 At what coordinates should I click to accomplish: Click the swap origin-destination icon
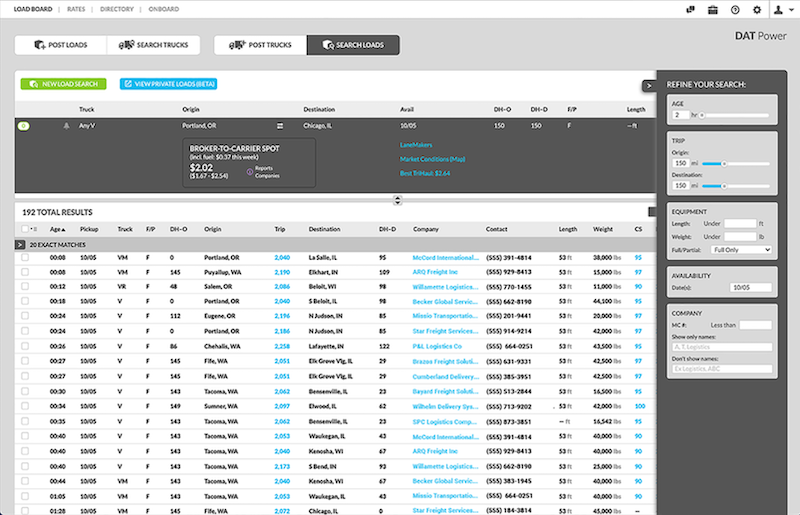click(280, 126)
